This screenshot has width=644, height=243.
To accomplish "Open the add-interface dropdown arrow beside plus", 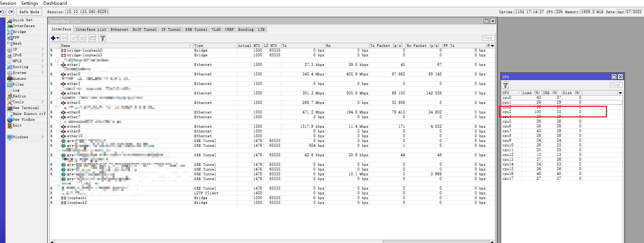I will click(58, 38).
